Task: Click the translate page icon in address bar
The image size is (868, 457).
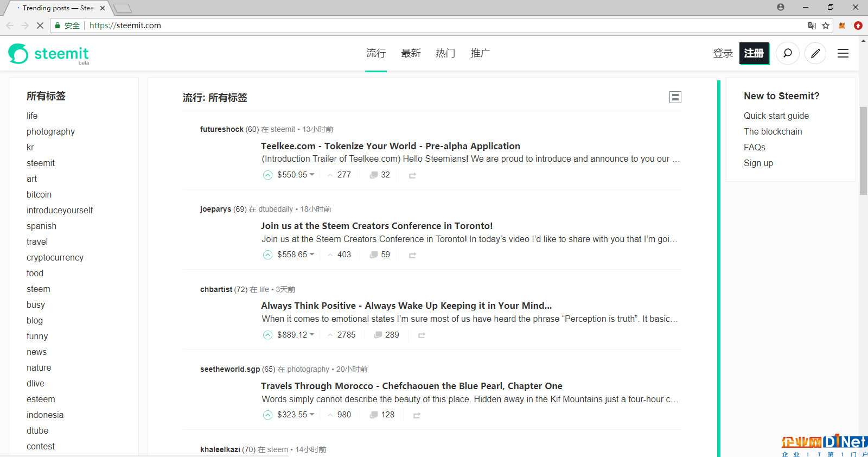Action: (812, 26)
